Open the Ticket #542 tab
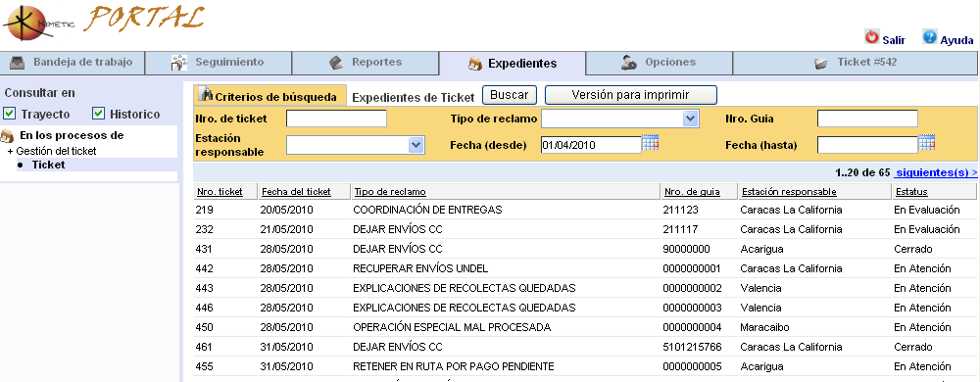This screenshot has height=382, width=980. [856, 63]
